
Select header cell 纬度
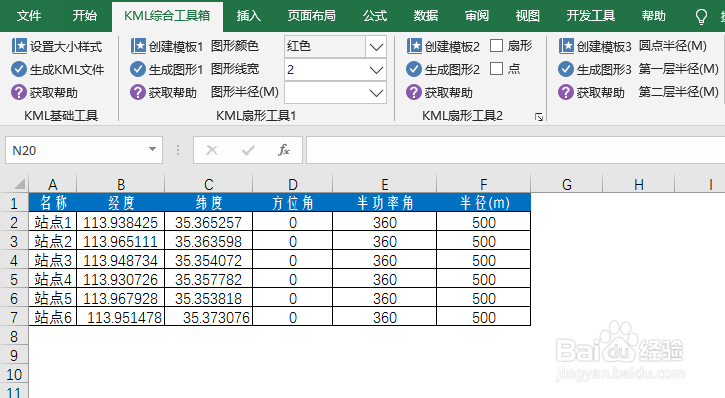pyautogui.click(x=209, y=202)
